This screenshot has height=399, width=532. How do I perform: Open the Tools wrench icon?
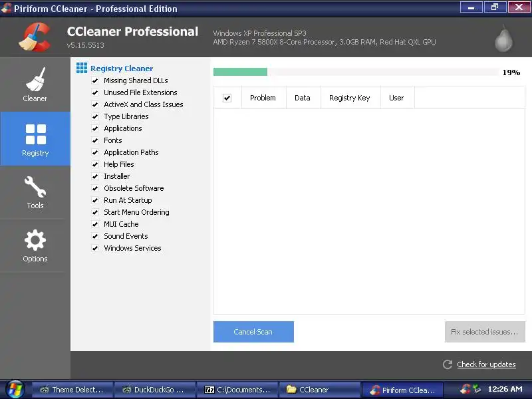[35, 187]
